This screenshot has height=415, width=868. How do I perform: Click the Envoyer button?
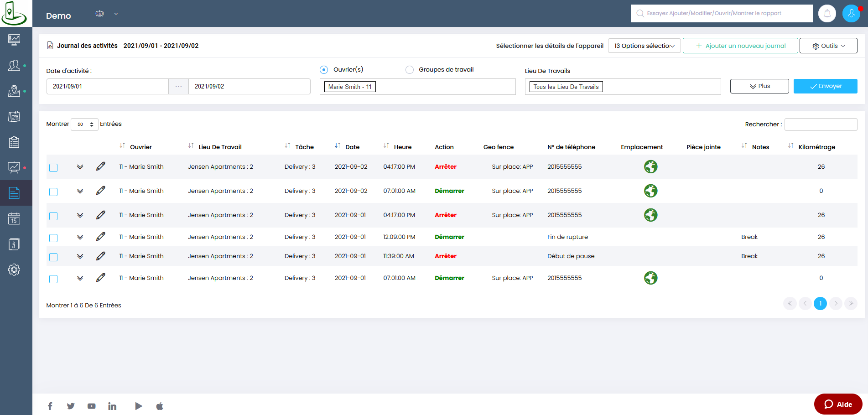(825, 86)
